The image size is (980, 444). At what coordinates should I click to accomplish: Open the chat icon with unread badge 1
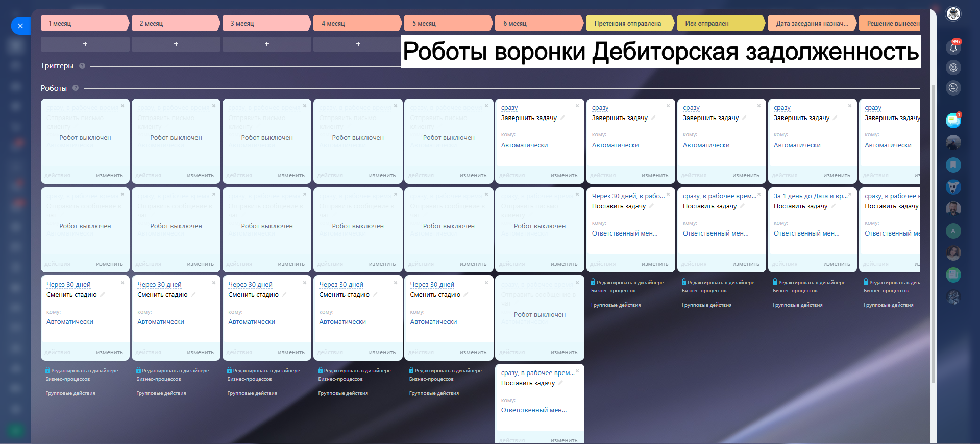pos(953,120)
